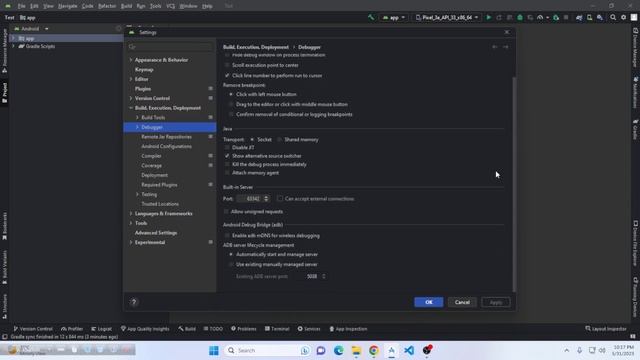Click the Make Project hammer icon
This screenshot has width=640, height=360.
pyautogui.click(x=371, y=18)
